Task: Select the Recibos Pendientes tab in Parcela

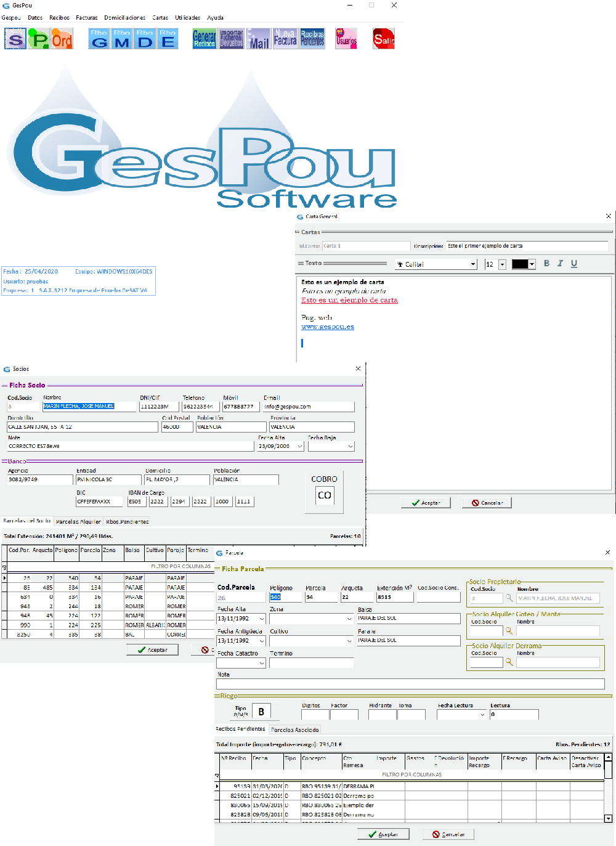Action: pyautogui.click(x=241, y=729)
